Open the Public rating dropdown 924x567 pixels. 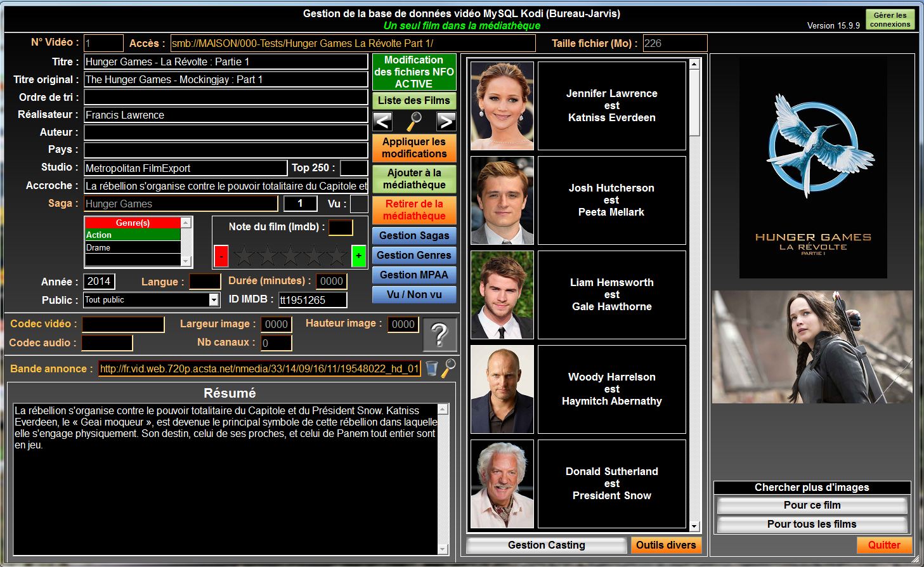[x=214, y=300]
